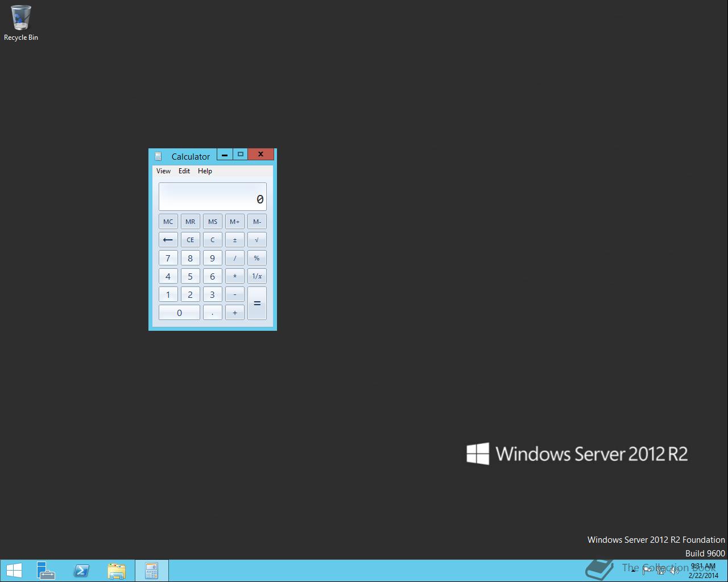Click the divide button
Image resolution: width=728 pixels, height=582 pixels.
point(234,258)
